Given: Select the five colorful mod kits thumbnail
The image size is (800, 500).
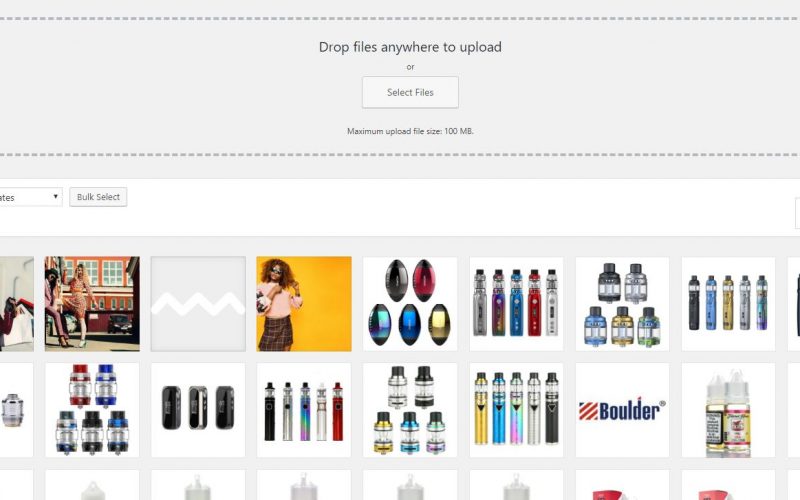Looking at the screenshot, I should (x=516, y=304).
